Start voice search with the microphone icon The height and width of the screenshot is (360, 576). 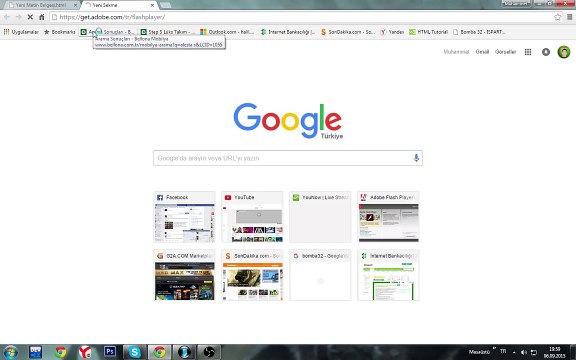pos(416,158)
